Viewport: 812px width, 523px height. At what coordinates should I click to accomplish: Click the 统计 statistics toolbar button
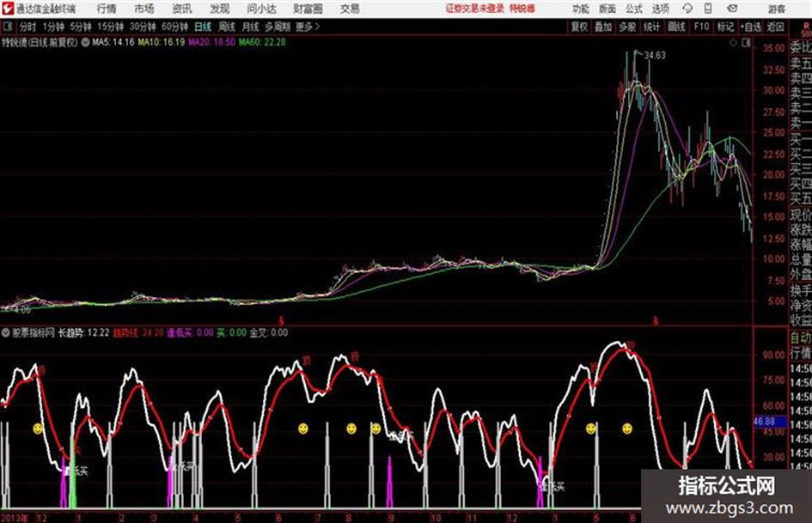coord(651,27)
